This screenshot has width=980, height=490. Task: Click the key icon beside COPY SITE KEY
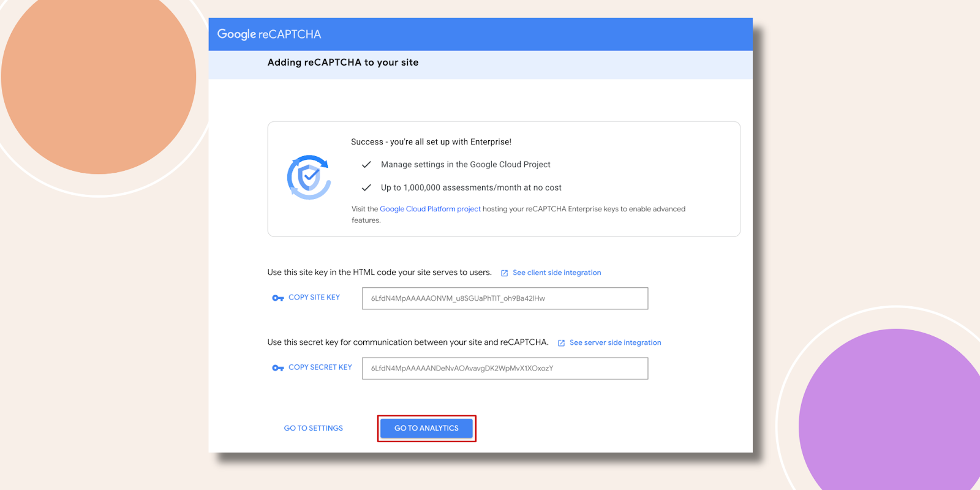tap(277, 298)
